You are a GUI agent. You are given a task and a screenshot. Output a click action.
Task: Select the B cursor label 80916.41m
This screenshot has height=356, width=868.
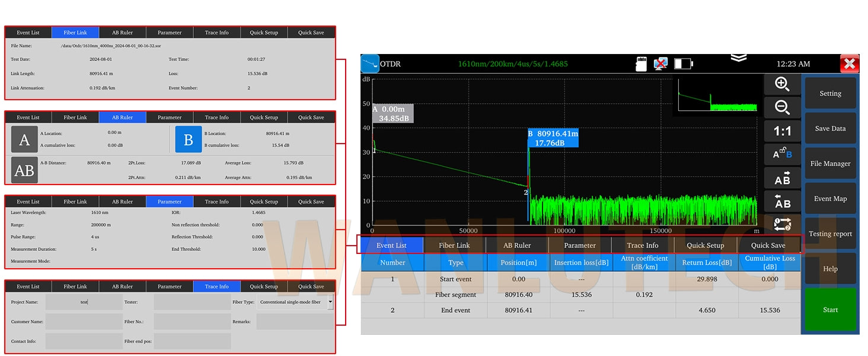(553, 138)
